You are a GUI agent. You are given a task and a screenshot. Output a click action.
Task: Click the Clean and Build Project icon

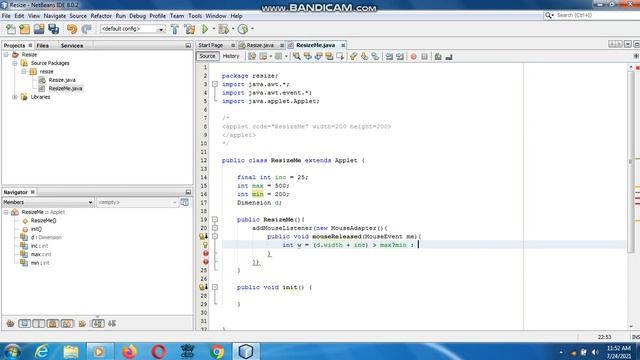pyautogui.click(x=189, y=29)
